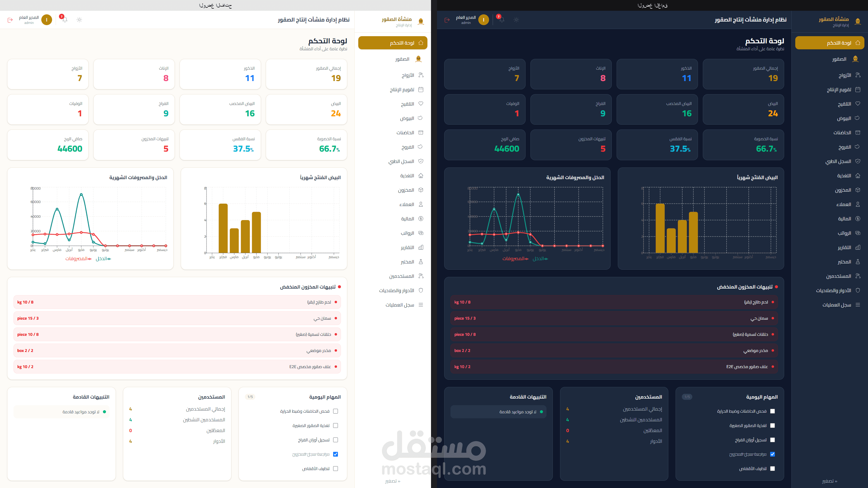Click the medical shield icon beside السجل الطبي in dark sidebar
Image resolution: width=868 pixels, height=488 pixels.
[858, 161]
